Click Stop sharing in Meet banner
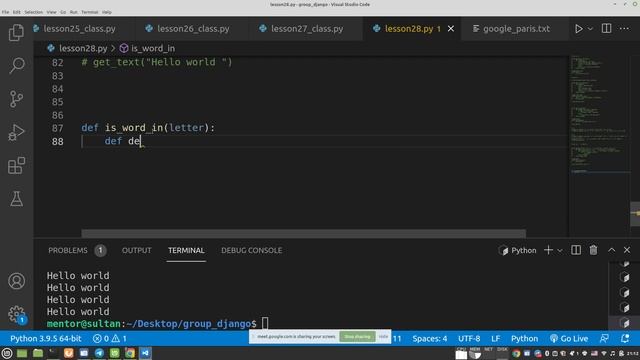Image resolution: width=640 pixels, height=360 pixels. coord(357,336)
